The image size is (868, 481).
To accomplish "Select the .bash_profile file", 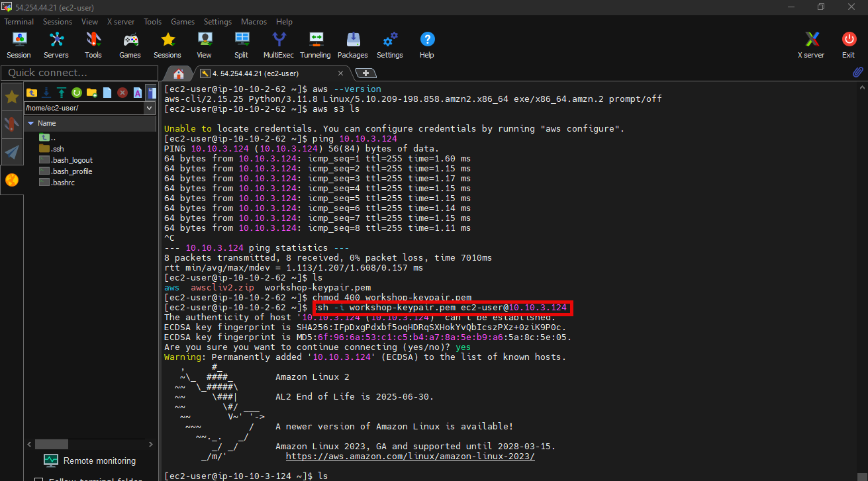I will (66, 171).
